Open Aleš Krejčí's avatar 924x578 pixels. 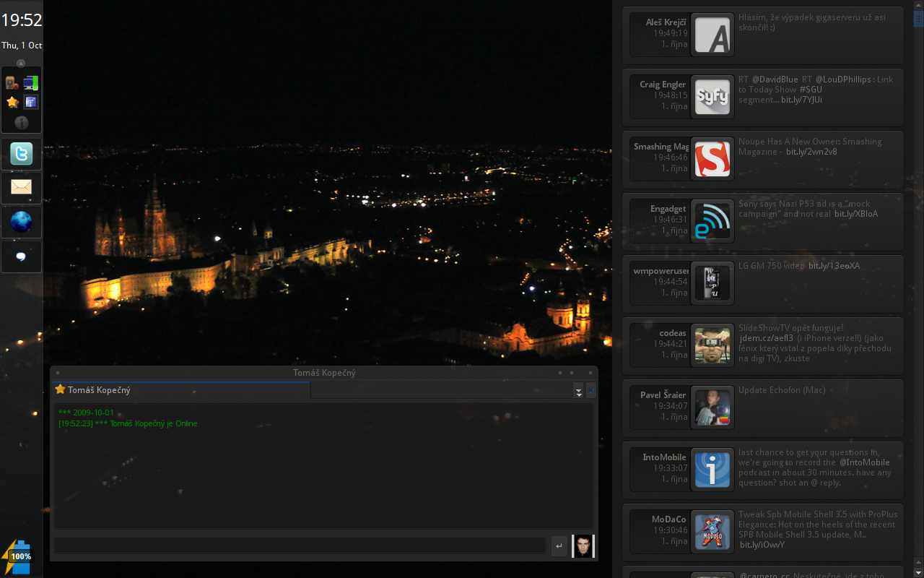pyautogui.click(x=712, y=35)
